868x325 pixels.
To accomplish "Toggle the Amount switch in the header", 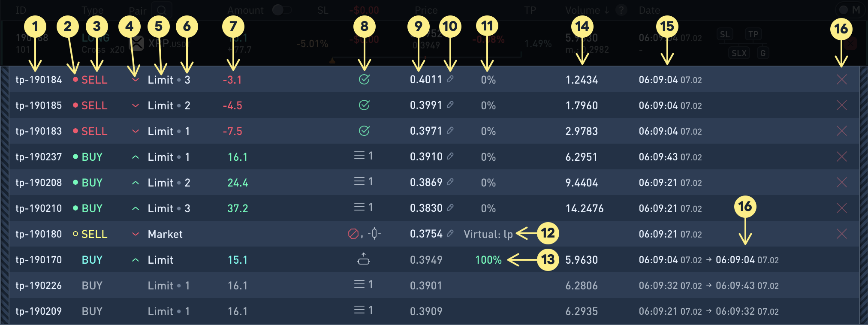I will click(282, 10).
